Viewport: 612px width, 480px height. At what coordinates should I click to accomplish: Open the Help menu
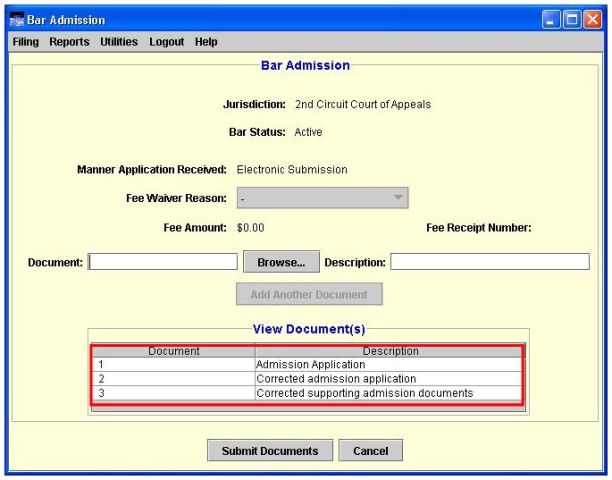pyautogui.click(x=206, y=42)
